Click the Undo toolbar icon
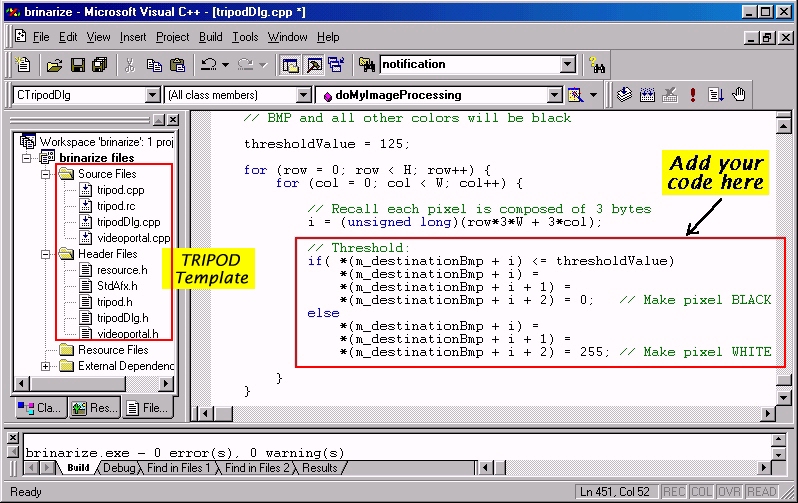798x503 pixels. pos(209,65)
